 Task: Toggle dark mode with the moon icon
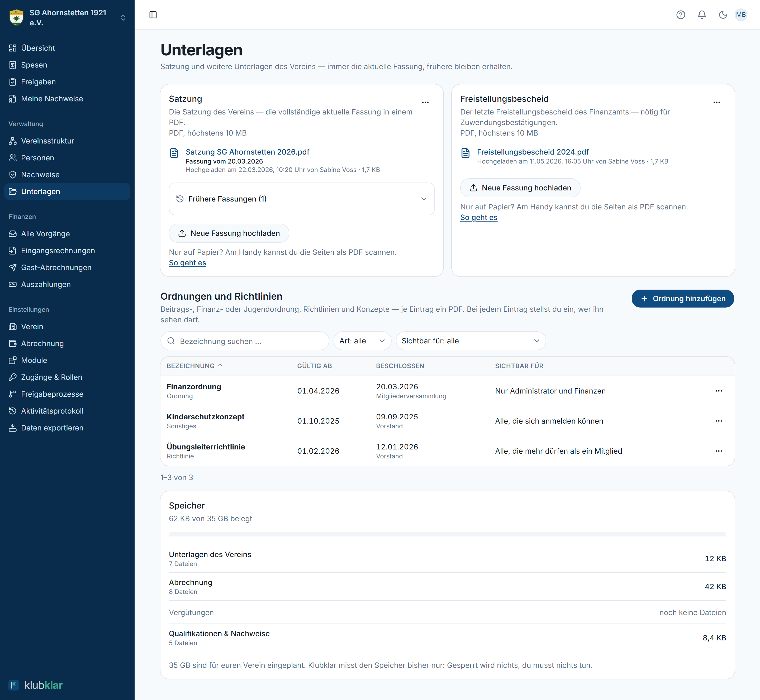click(723, 15)
